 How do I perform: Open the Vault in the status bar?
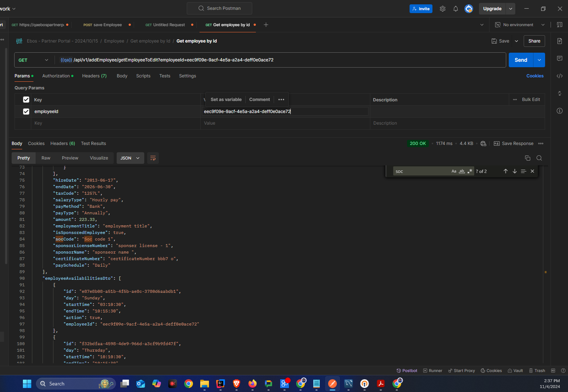(x=515, y=371)
